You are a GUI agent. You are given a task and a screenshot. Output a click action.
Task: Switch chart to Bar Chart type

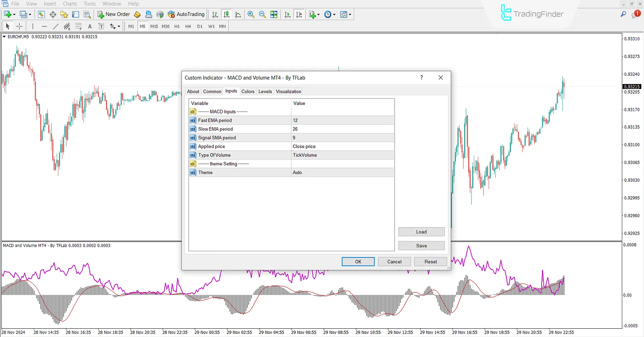click(215, 14)
